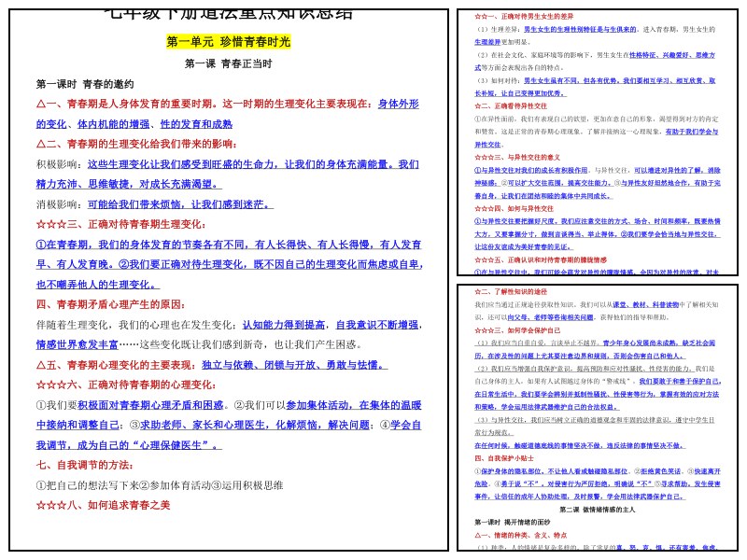Click the line '①把自己的想法写下来②参加体育活动③运用积极思维'
747x560 pixels.
(x=160, y=485)
